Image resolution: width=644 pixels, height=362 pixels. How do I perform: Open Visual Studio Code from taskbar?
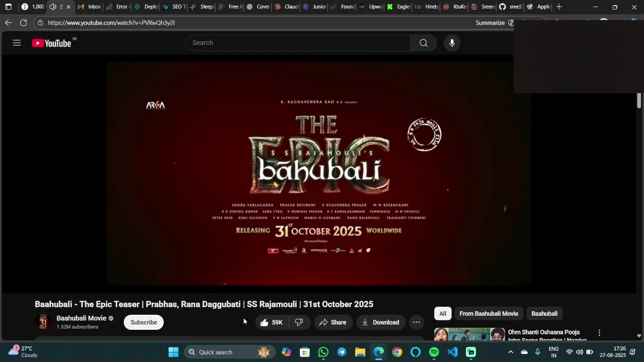(452, 352)
